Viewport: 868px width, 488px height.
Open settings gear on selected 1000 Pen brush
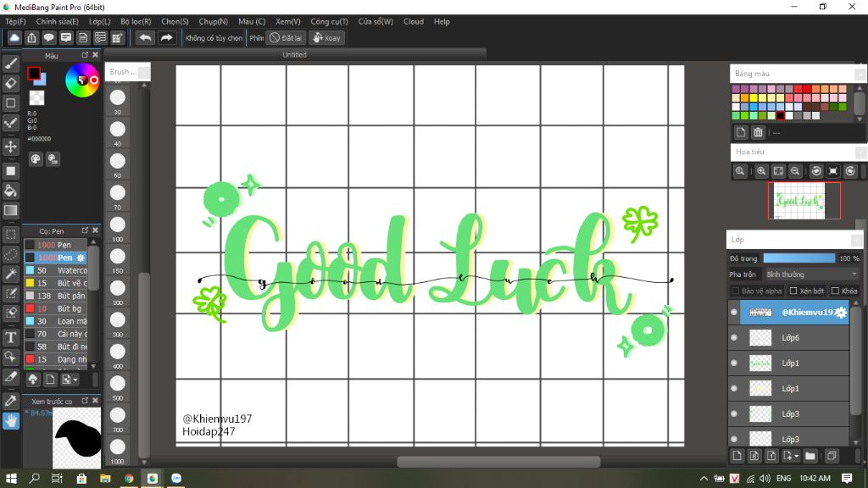[81, 258]
